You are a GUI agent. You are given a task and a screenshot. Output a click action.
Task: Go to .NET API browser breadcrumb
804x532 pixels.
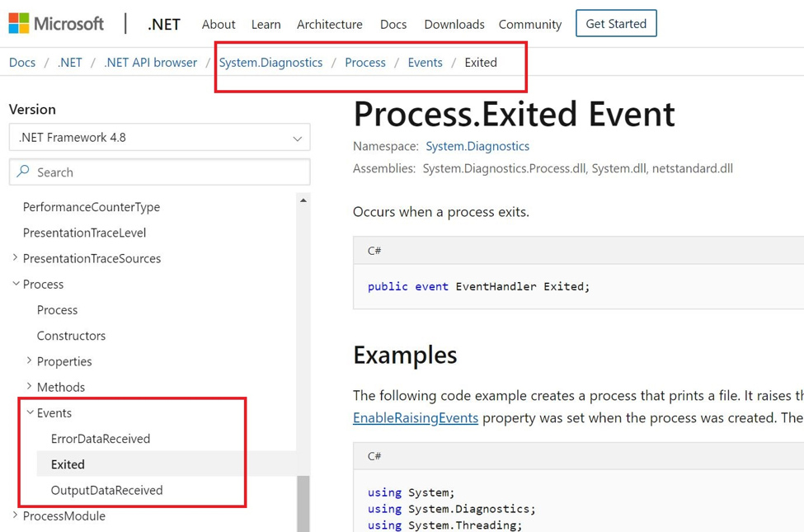(150, 63)
